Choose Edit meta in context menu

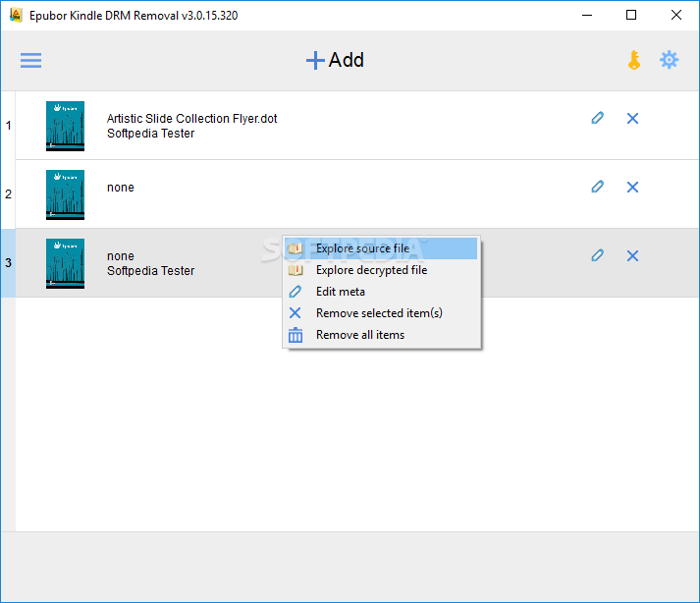point(381,292)
